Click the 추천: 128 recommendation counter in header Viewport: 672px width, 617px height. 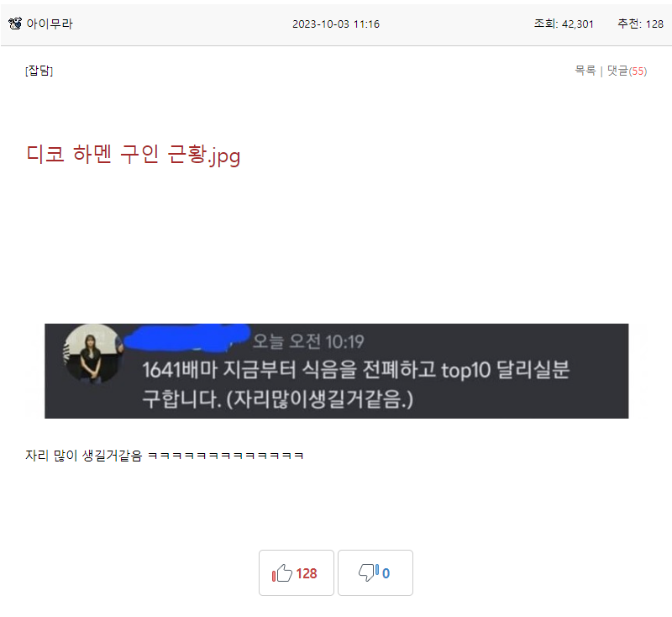tap(640, 24)
